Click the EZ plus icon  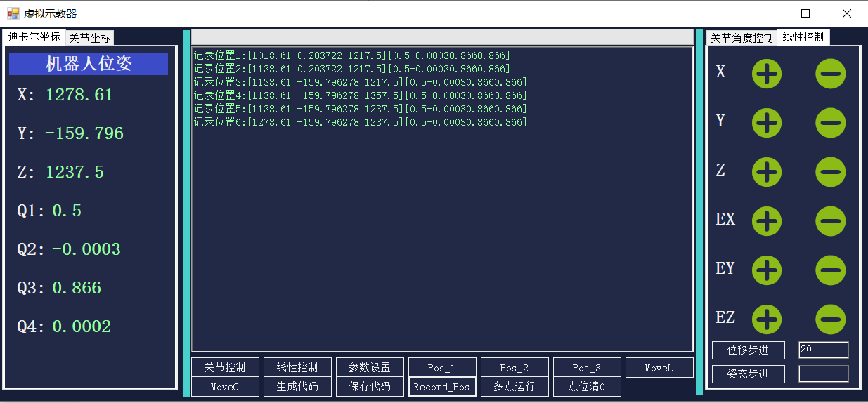click(x=767, y=319)
